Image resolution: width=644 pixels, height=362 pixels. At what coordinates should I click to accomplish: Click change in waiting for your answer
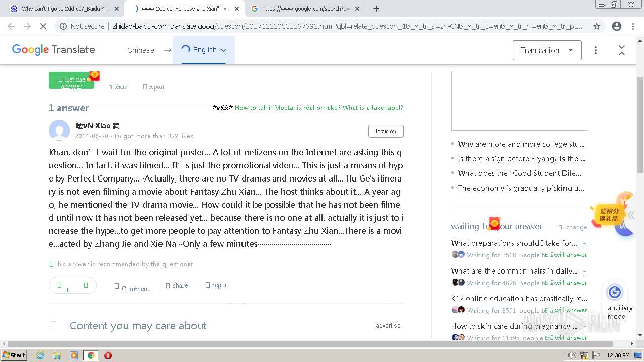(573, 227)
